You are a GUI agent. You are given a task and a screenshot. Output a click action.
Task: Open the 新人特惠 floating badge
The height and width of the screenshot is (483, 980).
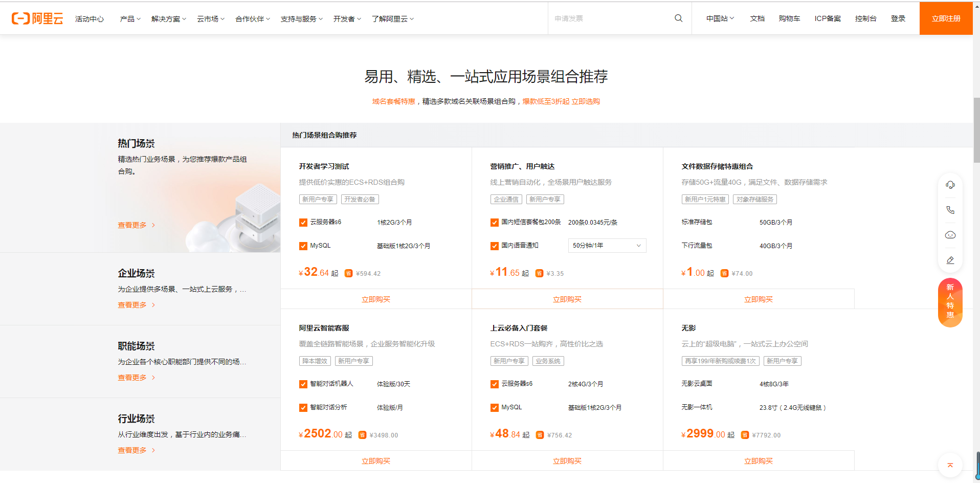950,302
